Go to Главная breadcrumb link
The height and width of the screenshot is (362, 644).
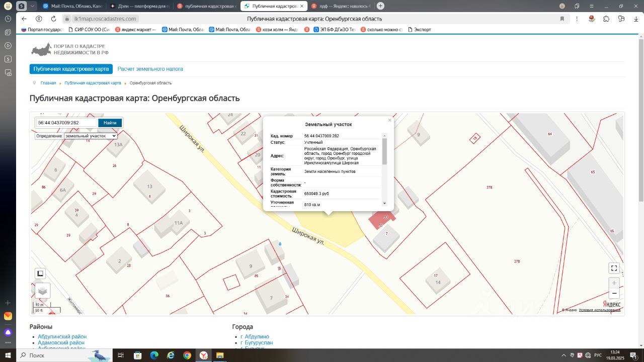[48, 83]
